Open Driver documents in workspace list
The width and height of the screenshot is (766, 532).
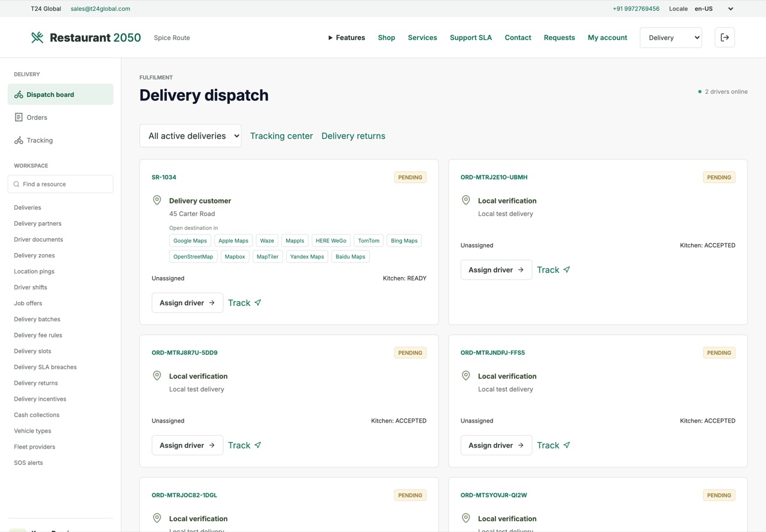coord(38,239)
